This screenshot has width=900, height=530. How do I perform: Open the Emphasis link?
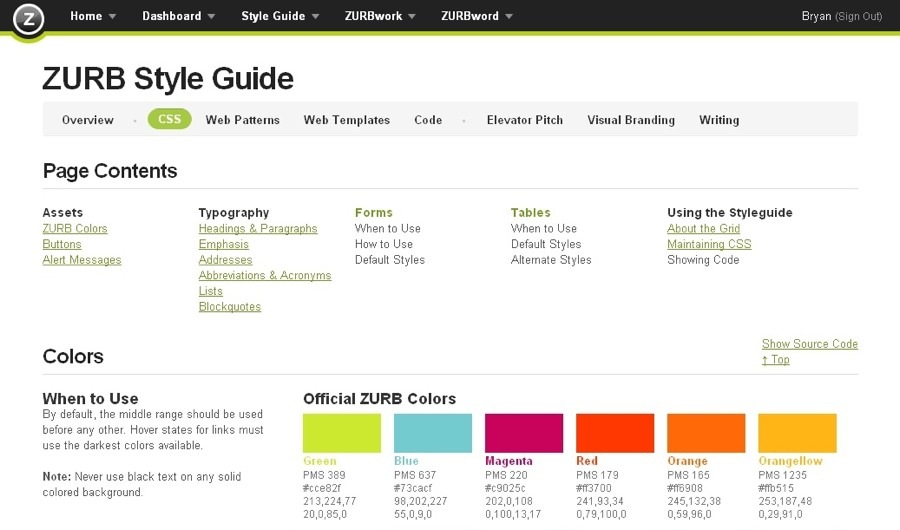(223, 244)
